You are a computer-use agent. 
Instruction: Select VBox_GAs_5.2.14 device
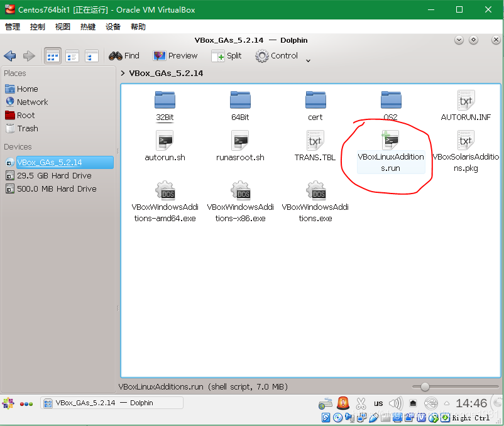(59, 162)
